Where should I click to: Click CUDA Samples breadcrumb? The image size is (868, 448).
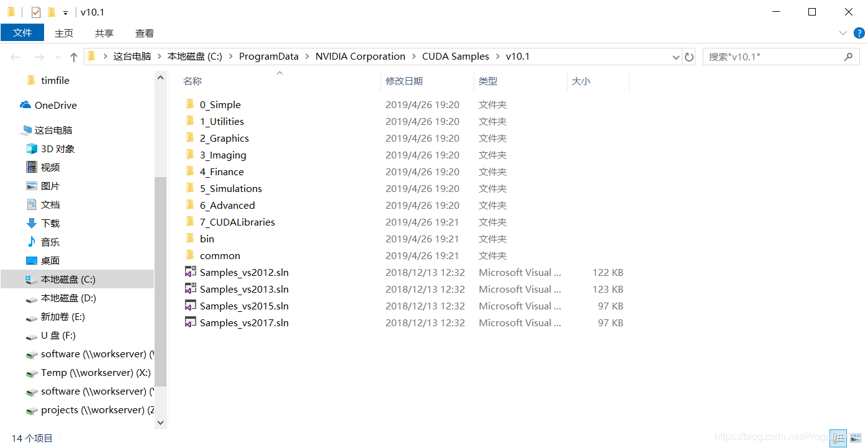456,56
